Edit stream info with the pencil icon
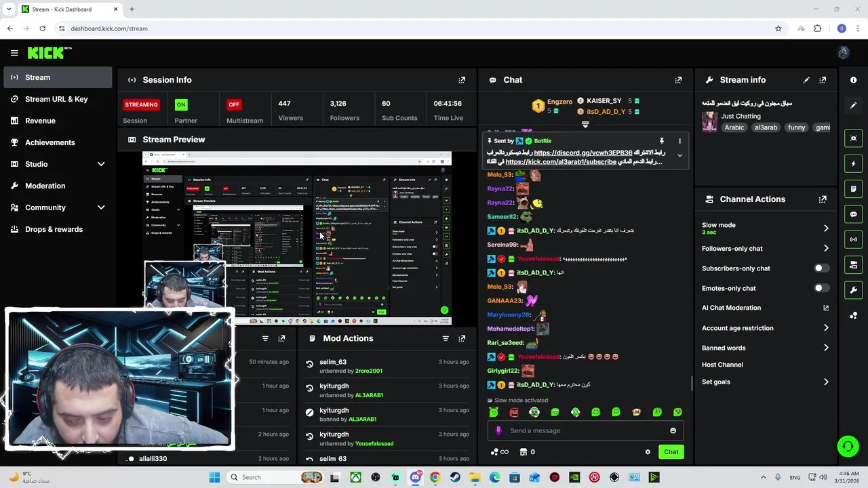Screen dimensions: 868x488 pyautogui.click(x=806, y=80)
